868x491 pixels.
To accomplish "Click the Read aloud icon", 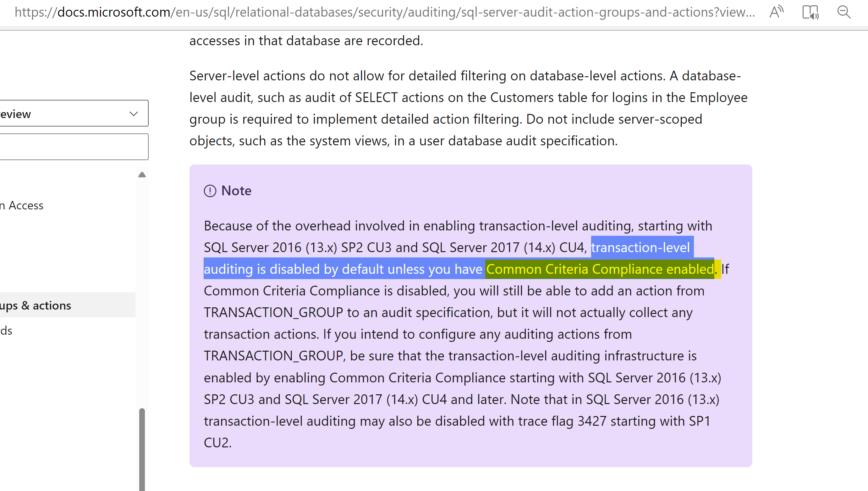I will (x=777, y=12).
